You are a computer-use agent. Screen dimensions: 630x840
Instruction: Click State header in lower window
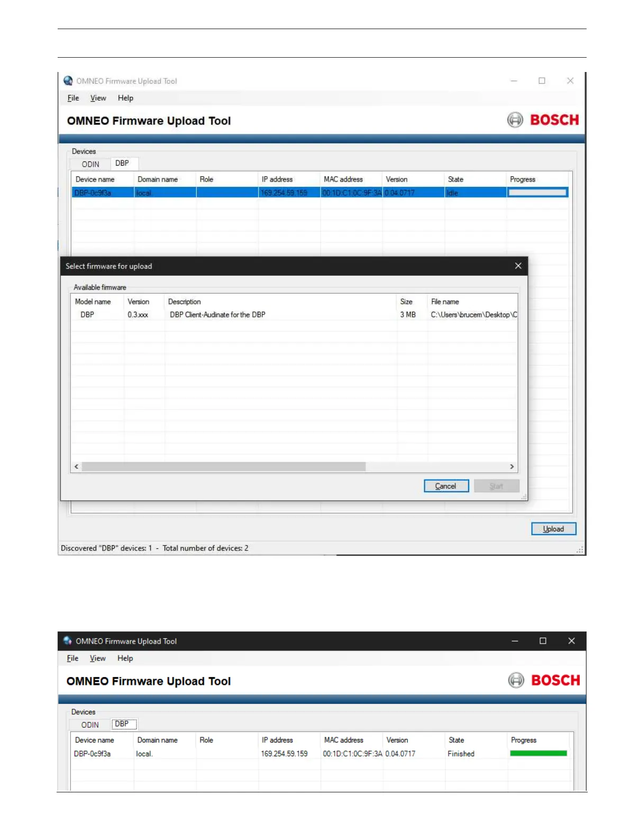click(456, 740)
